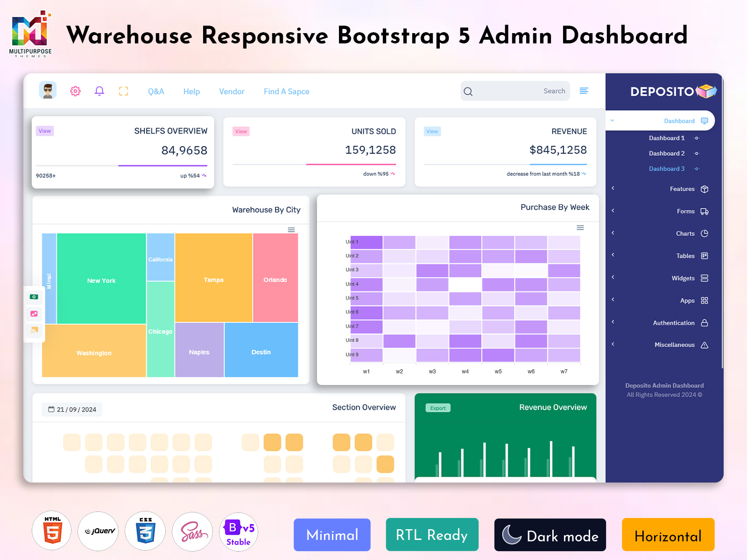Click the pink photo icon on side panel
This screenshot has height=560, width=747.
click(x=34, y=314)
